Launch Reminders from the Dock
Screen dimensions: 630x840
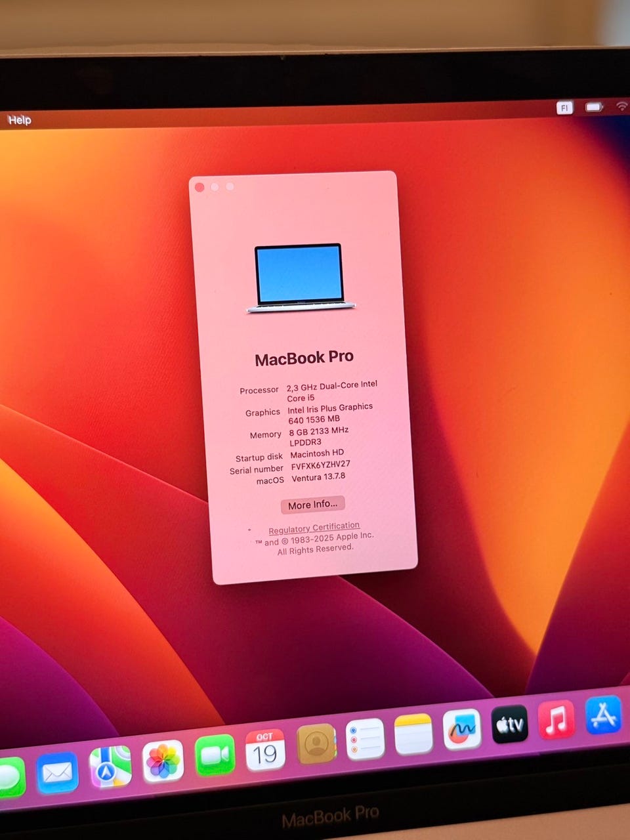coord(365,739)
